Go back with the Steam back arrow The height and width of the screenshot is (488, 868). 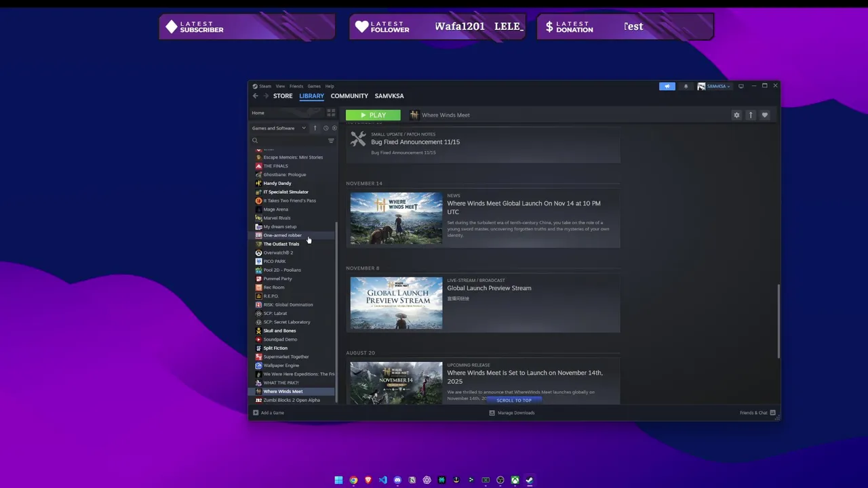click(x=256, y=96)
